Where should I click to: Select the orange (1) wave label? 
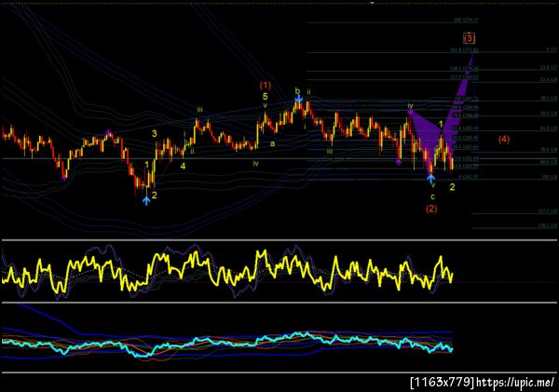pyautogui.click(x=265, y=85)
